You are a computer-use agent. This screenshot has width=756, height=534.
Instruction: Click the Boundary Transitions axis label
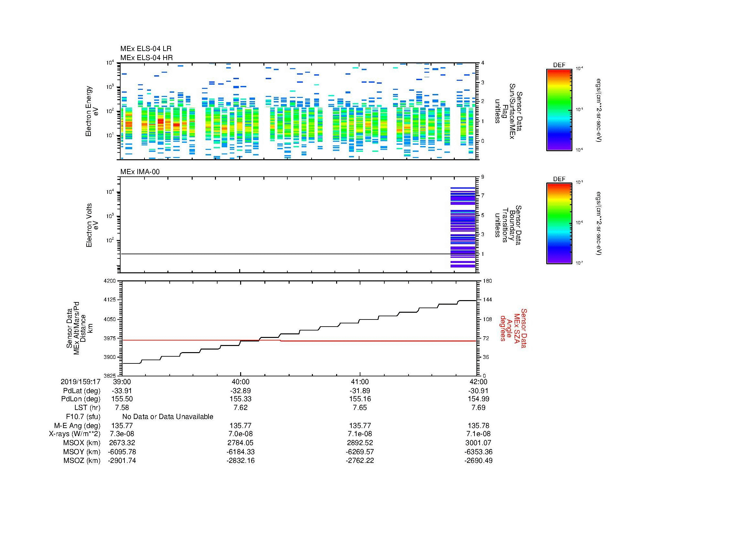[508, 225]
